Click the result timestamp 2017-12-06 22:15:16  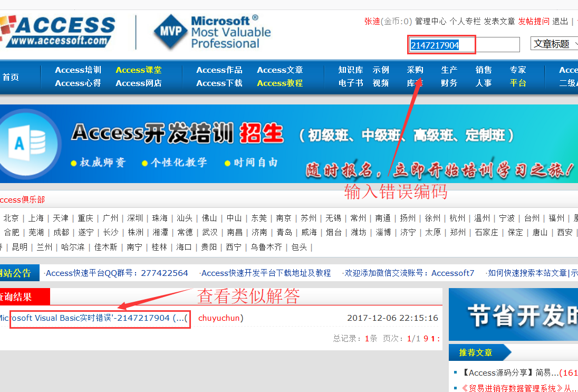[x=392, y=318]
